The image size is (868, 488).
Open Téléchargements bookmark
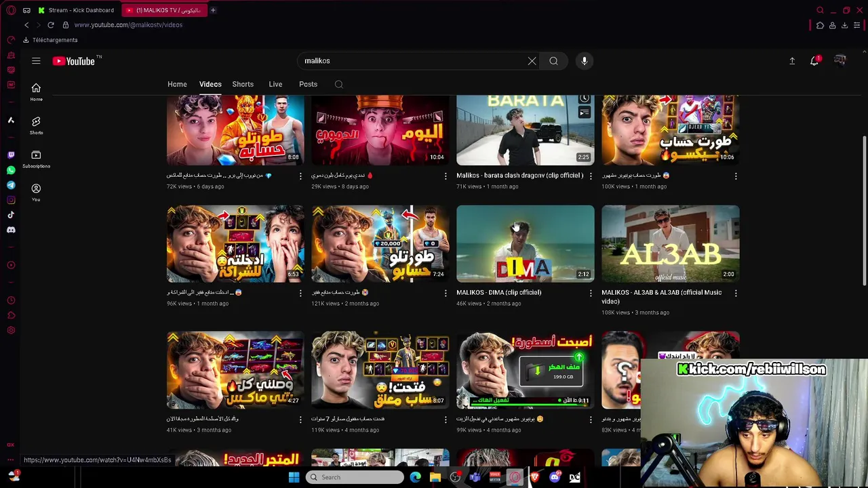pyautogui.click(x=50, y=40)
